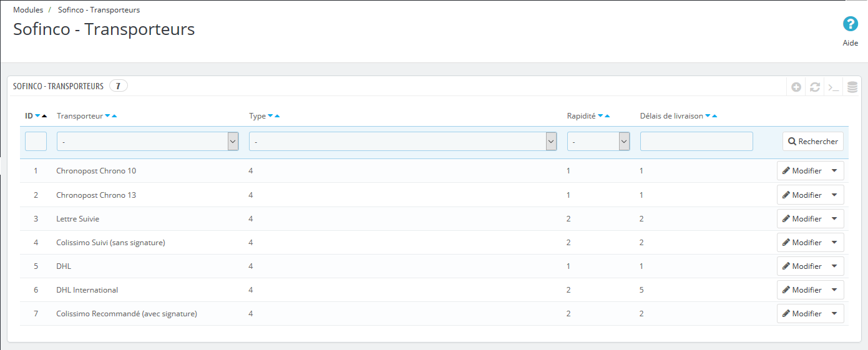The image size is (868, 350).
Task: Sort Rapidité column ascending arrow
Action: 607,116
